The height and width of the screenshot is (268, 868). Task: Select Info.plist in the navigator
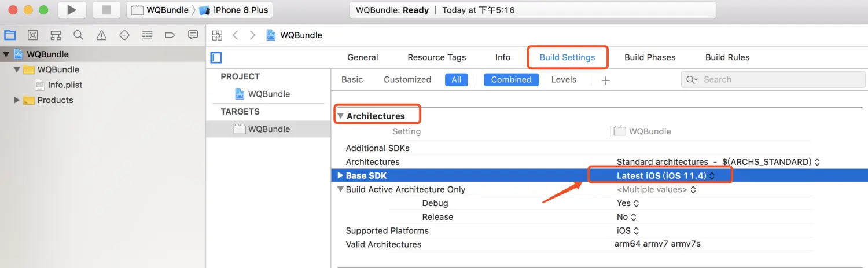pyautogui.click(x=65, y=85)
